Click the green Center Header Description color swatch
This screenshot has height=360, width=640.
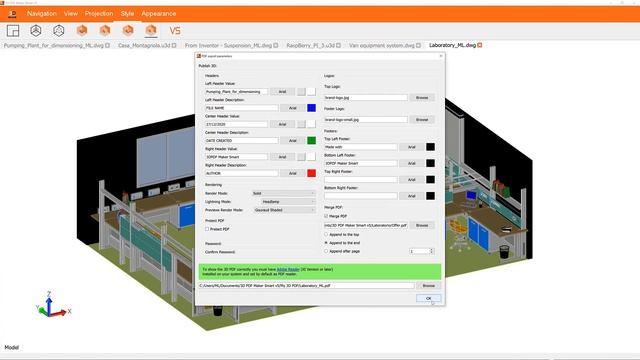pos(311,140)
